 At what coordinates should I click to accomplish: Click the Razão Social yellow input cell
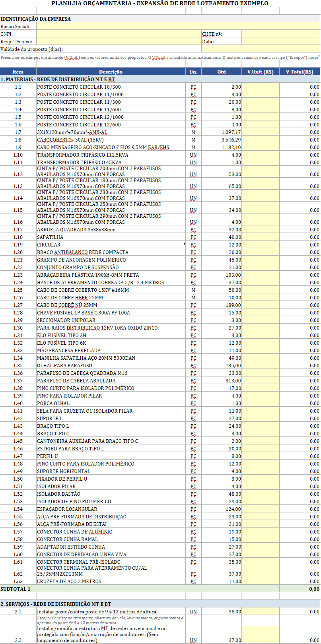(178, 26)
